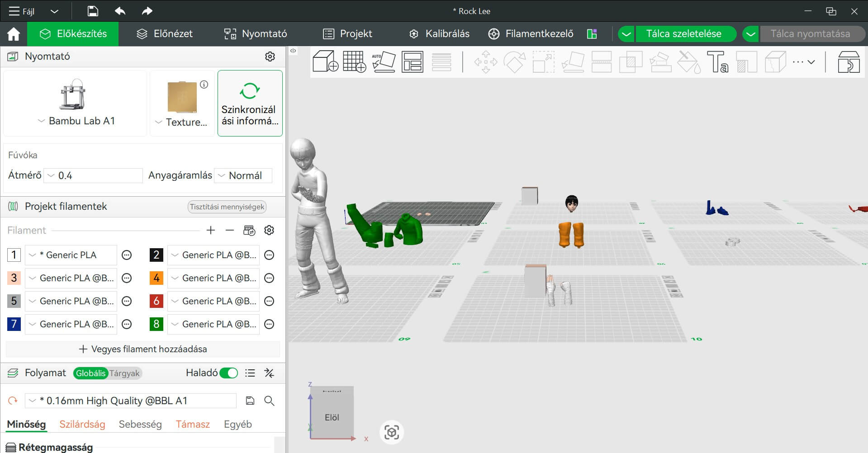
Task: Add a model with the cube plus icon
Action: coord(325,61)
